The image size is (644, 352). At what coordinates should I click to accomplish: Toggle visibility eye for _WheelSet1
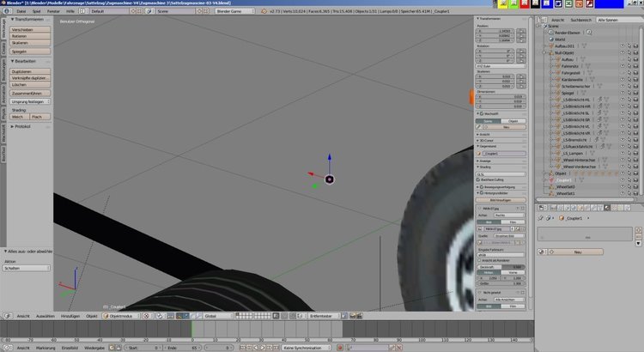(623, 193)
